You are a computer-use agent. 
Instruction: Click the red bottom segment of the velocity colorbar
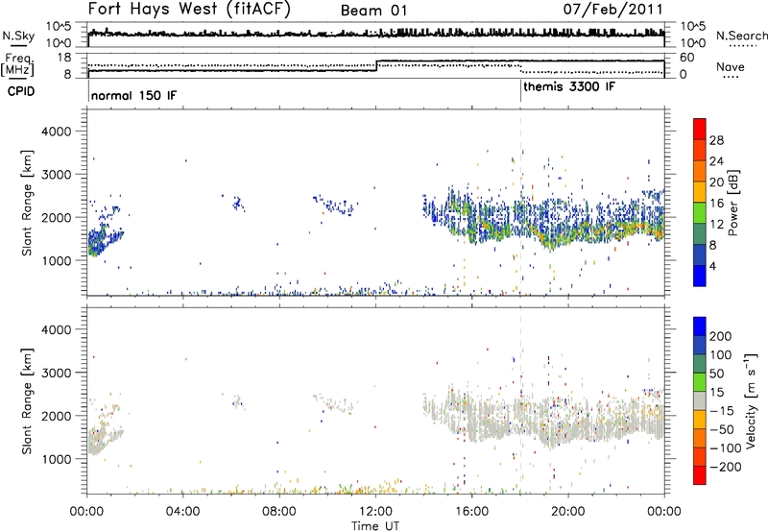(x=700, y=474)
